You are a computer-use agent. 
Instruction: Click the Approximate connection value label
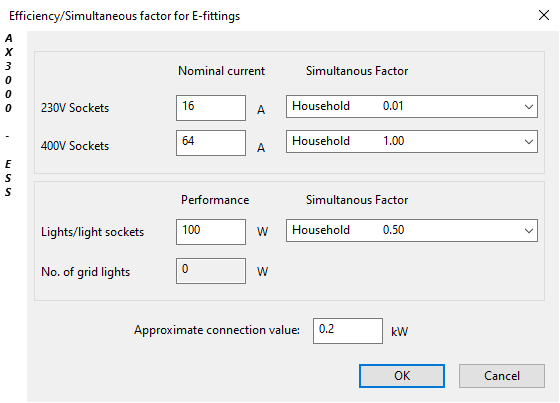click(217, 330)
